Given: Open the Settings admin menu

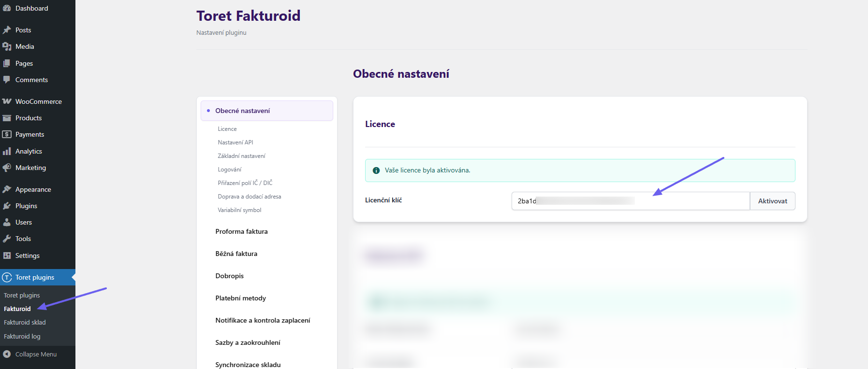Looking at the screenshot, I should pos(38,255).
